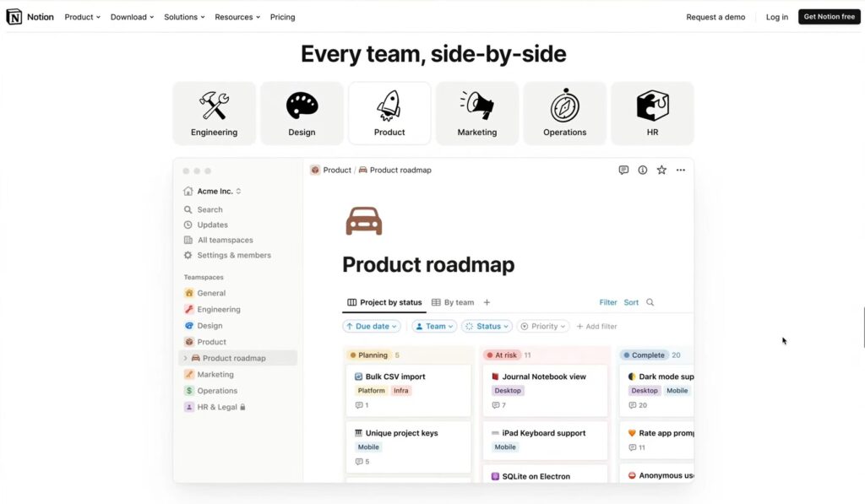
Task: Select the HR puzzle cube tile
Action: [x=652, y=113]
